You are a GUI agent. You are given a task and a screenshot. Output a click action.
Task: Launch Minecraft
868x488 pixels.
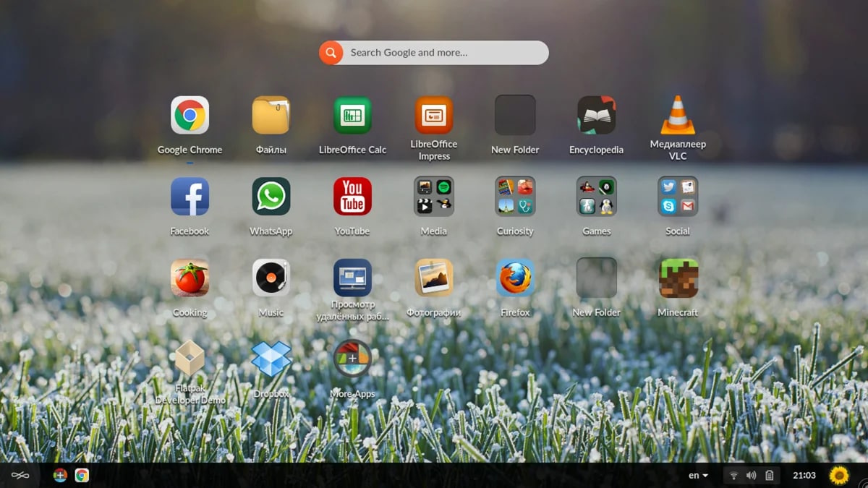[x=678, y=278]
